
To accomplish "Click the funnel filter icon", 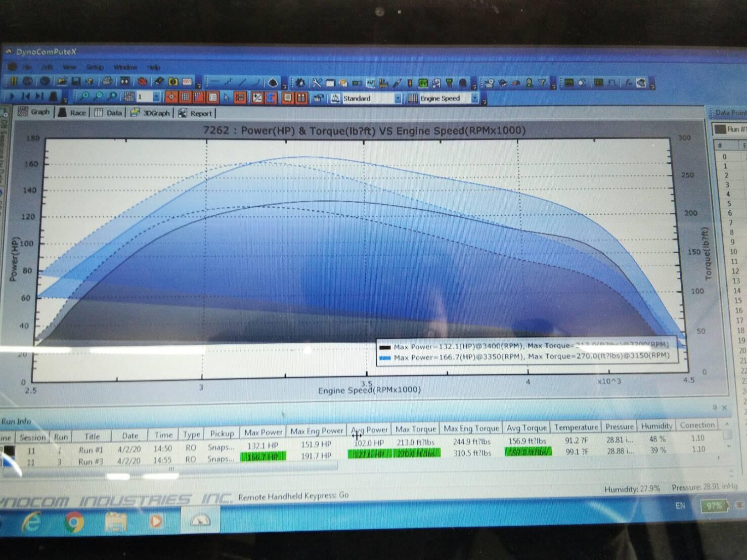I will coord(542,83).
